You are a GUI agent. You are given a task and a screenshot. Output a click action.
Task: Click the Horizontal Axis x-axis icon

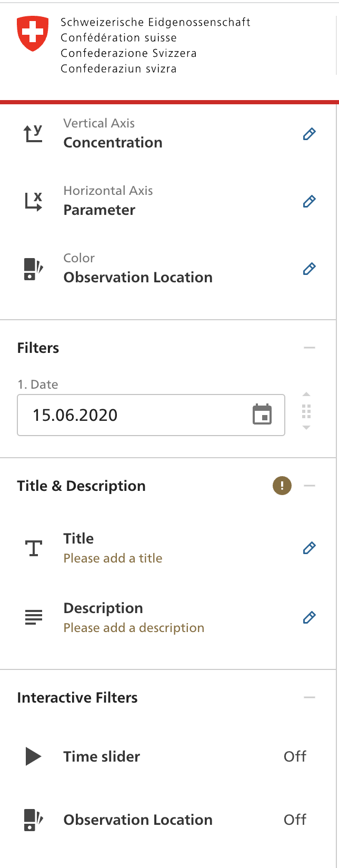[33, 201]
